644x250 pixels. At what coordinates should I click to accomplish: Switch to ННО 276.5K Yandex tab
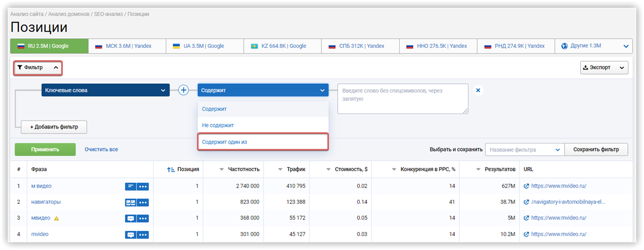point(439,46)
